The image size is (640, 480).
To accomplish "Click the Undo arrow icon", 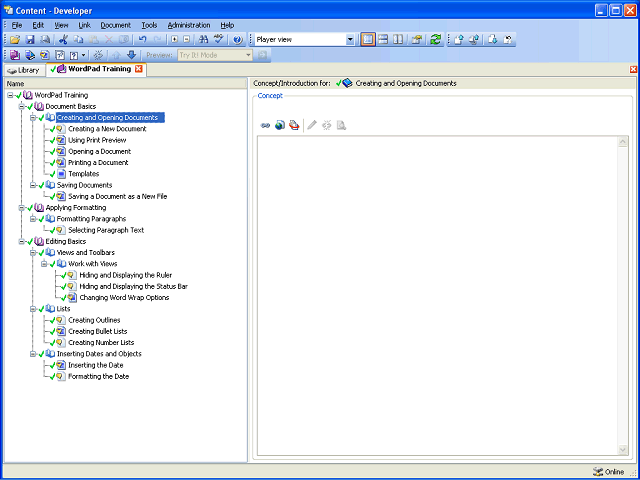I will tap(142, 40).
